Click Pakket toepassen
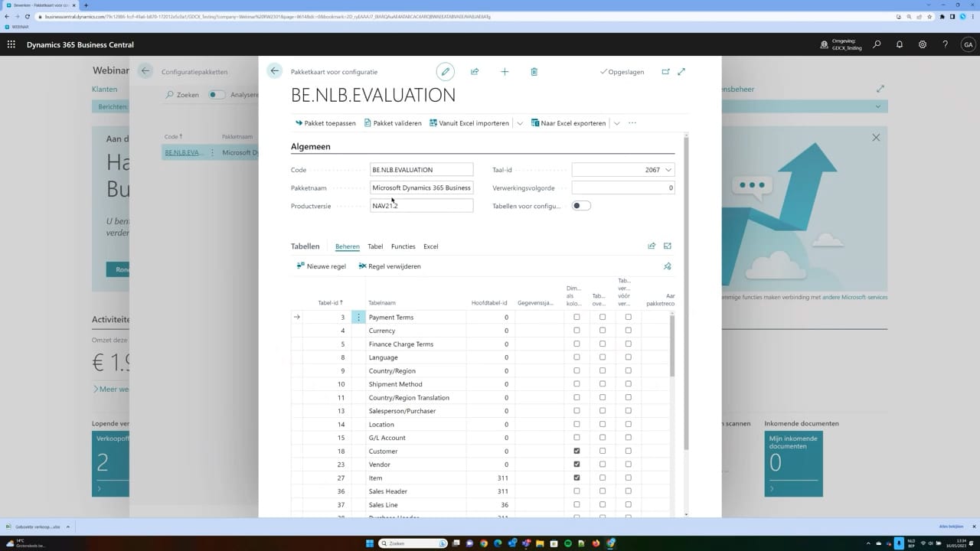 (325, 123)
